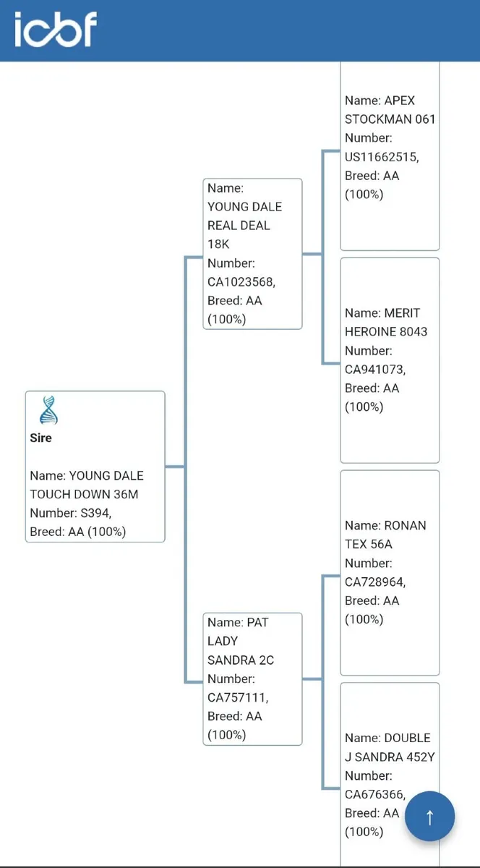
Task: Click the ICBF logo in the header
Action: [x=56, y=30]
